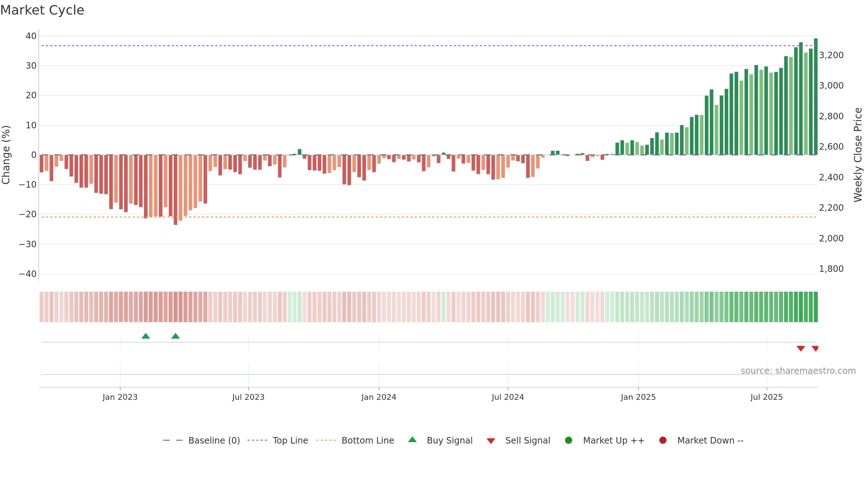
Task: Click the second green Buy Signal triangle near April 2023
Action: pyautogui.click(x=175, y=336)
